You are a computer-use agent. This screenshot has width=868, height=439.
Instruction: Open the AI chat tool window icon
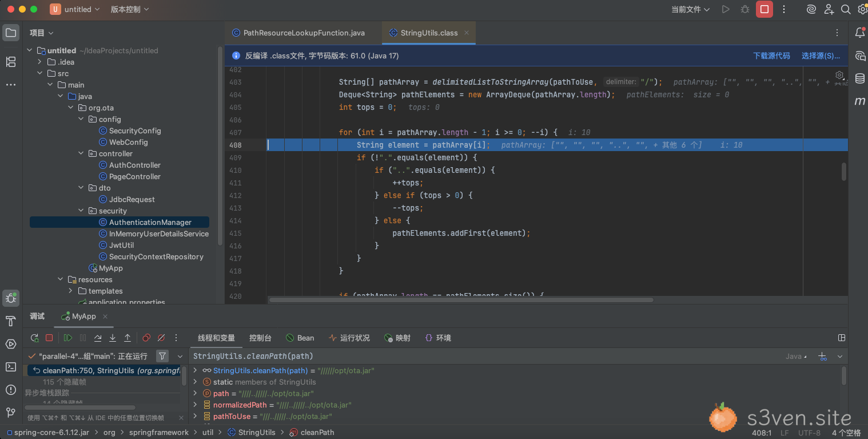pos(860,56)
